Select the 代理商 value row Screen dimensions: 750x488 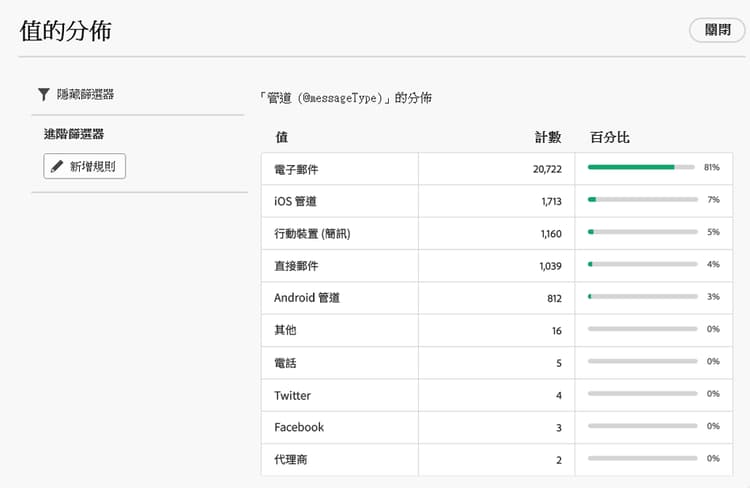click(x=291, y=459)
